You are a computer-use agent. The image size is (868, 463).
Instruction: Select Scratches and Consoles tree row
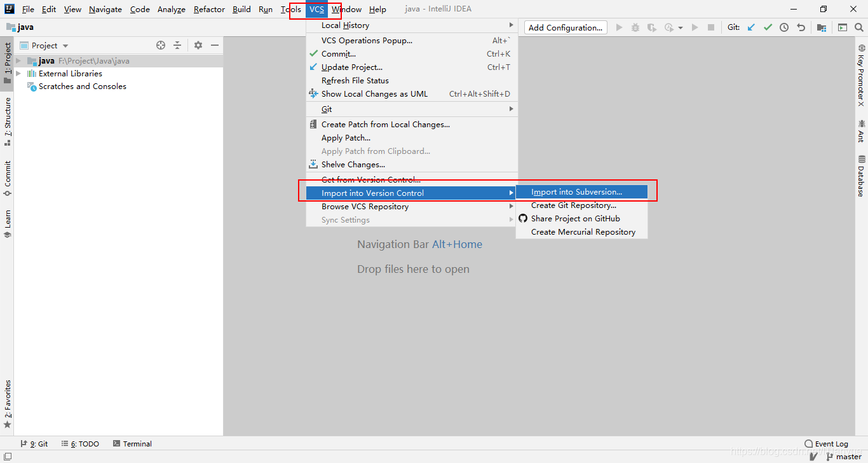pos(118,86)
